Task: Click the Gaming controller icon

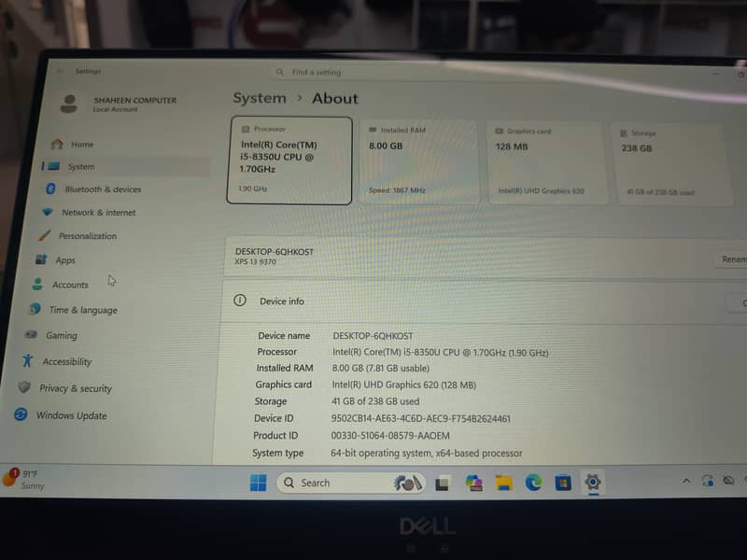Action: pos(32,335)
